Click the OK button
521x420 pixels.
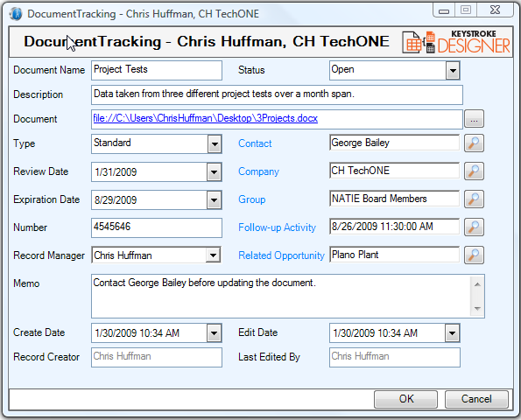(405, 399)
